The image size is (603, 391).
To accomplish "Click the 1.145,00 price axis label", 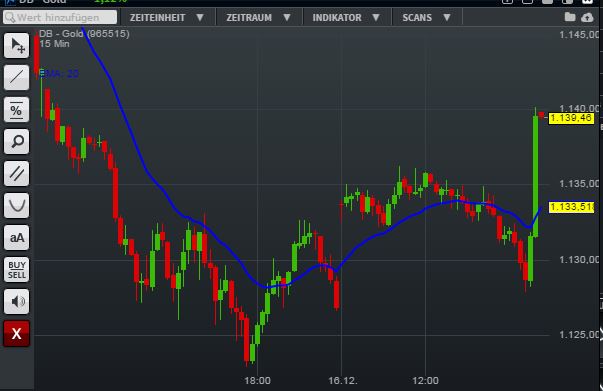I will click(x=579, y=35).
